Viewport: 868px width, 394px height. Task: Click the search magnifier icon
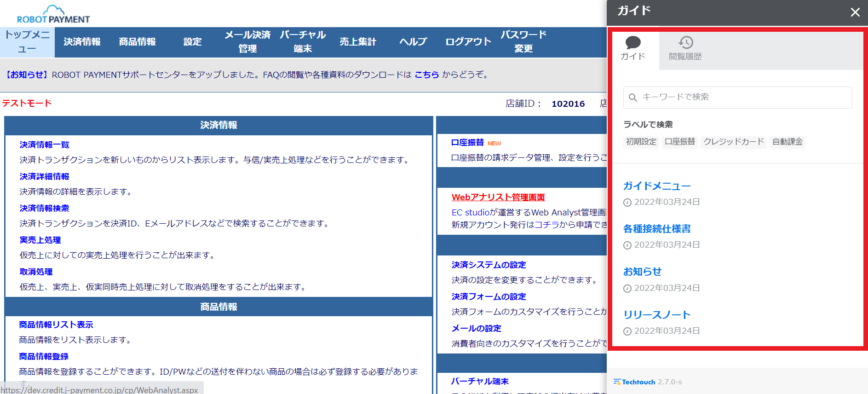coord(633,98)
